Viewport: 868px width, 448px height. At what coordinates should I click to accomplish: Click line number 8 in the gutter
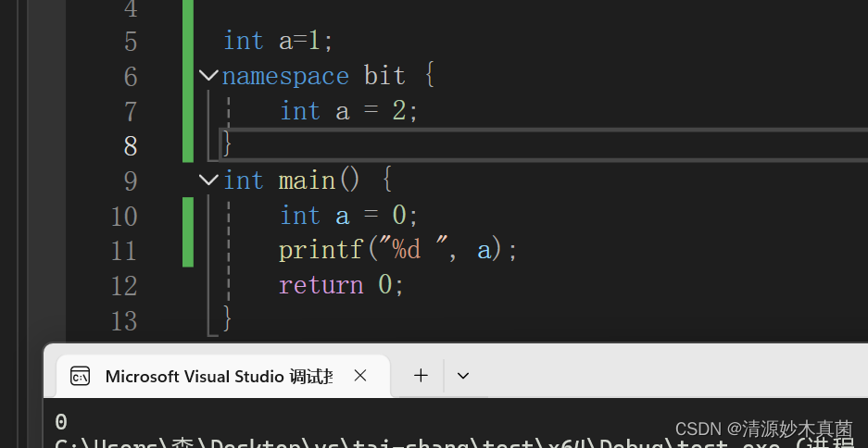pyautogui.click(x=131, y=146)
